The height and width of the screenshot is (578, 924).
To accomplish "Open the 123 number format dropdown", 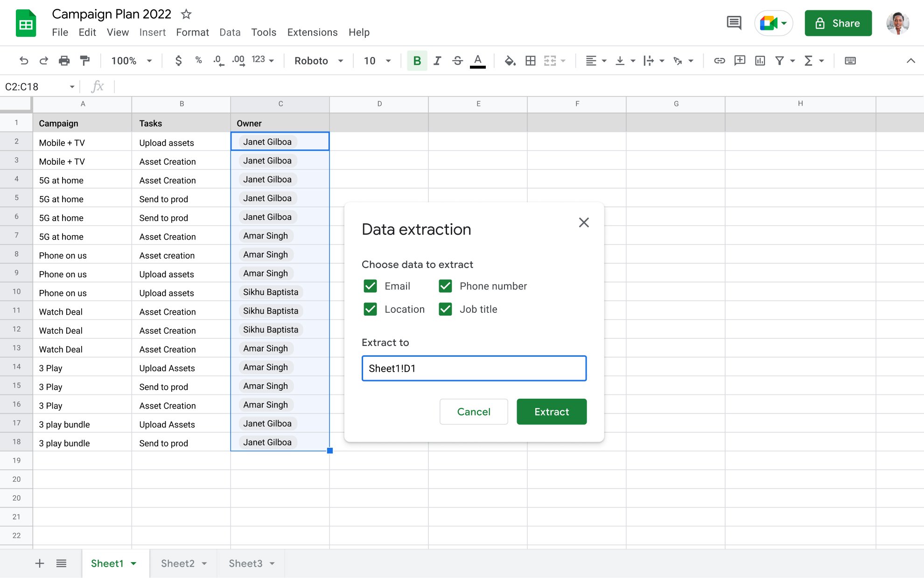I will [263, 60].
